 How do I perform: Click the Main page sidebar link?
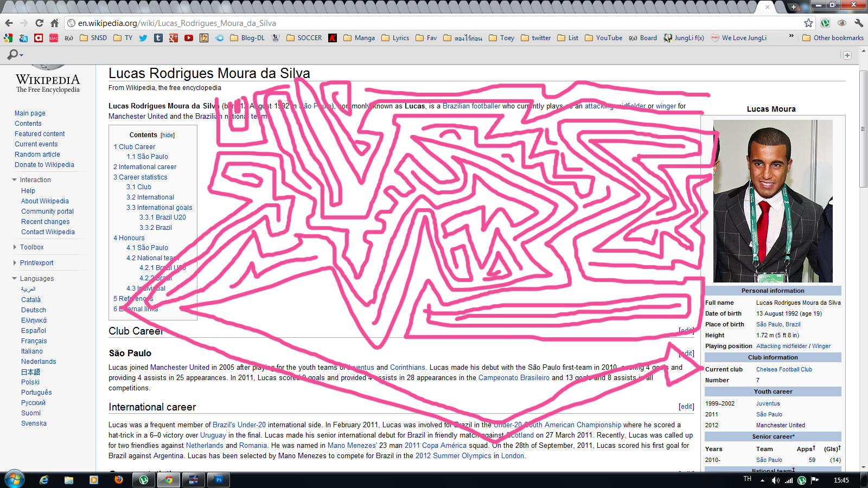coord(30,113)
